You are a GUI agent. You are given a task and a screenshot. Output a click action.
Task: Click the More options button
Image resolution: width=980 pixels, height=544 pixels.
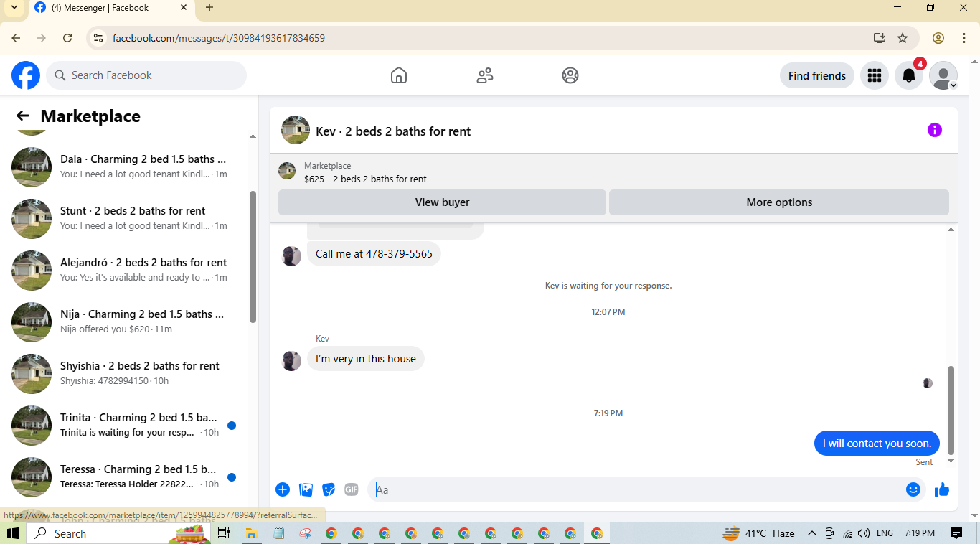(x=779, y=202)
